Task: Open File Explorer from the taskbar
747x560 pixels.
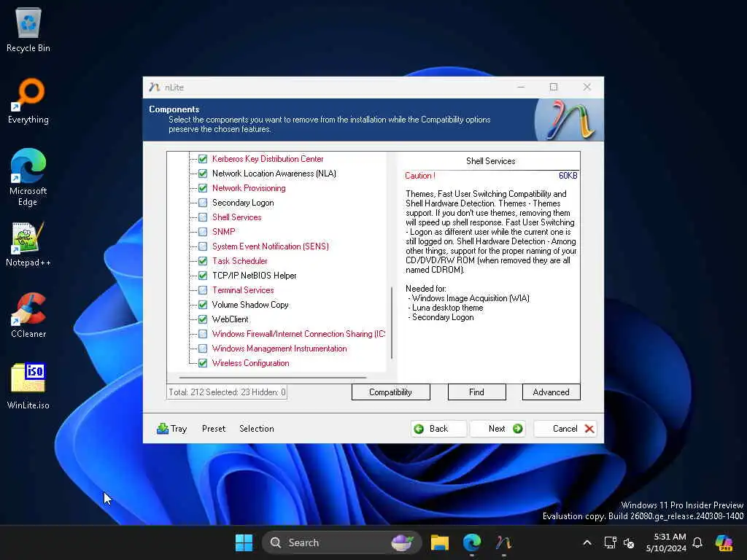Action: 440,542
